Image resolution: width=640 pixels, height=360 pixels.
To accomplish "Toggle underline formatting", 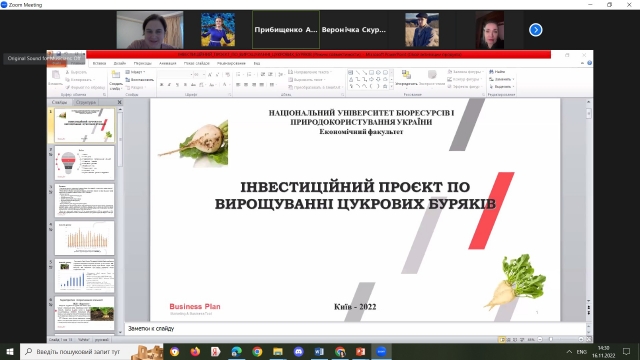I will pyautogui.click(x=177, y=84).
